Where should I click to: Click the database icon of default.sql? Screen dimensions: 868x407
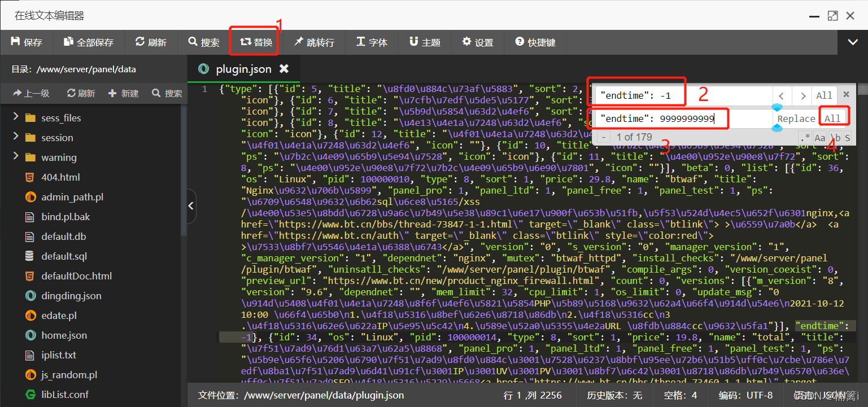click(30, 256)
